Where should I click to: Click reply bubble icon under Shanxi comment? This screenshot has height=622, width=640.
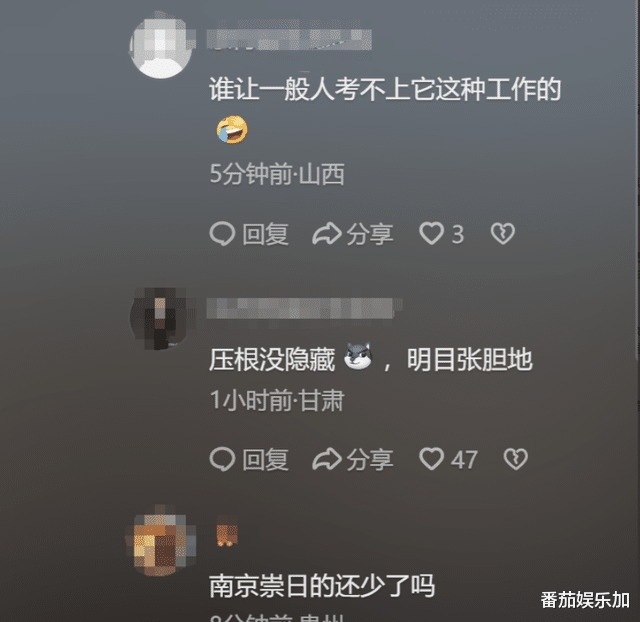[222, 234]
